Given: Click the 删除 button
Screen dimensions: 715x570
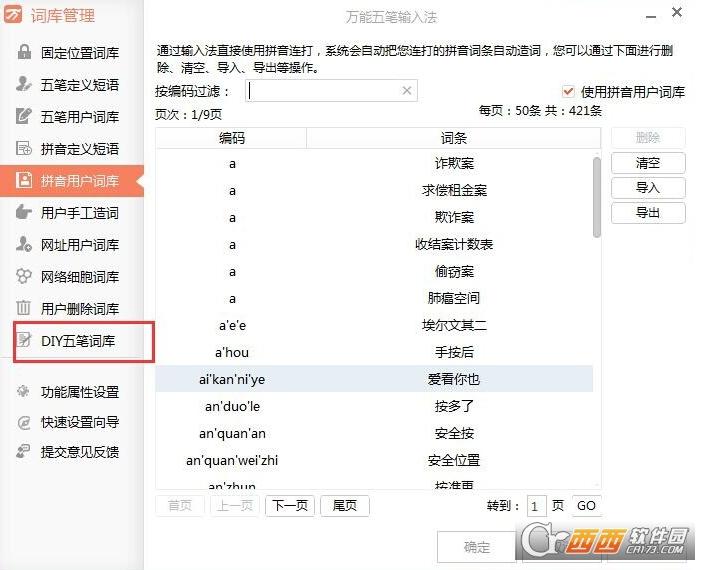Looking at the screenshot, I should pos(648,137).
